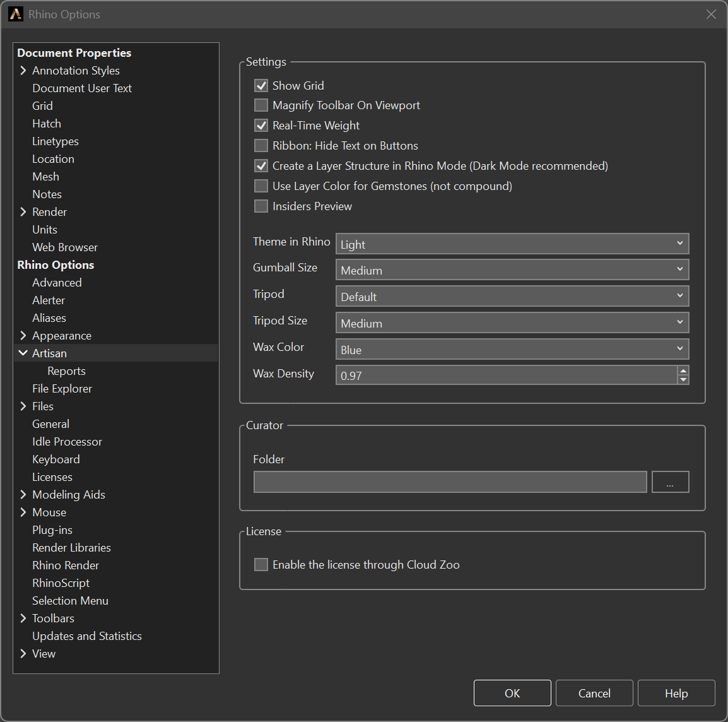The image size is (728, 722).
Task: Open the Render Libraries page
Action: click(x=71, y=547)
